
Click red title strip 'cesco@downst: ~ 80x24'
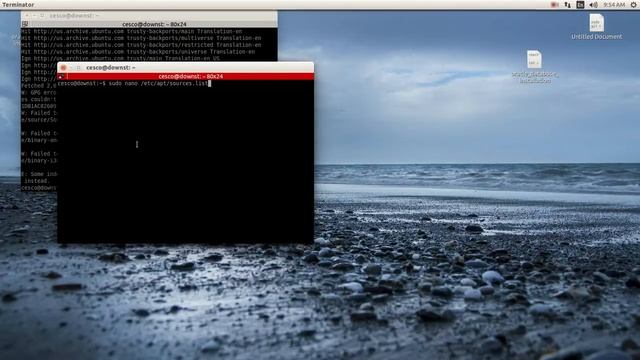186,76
